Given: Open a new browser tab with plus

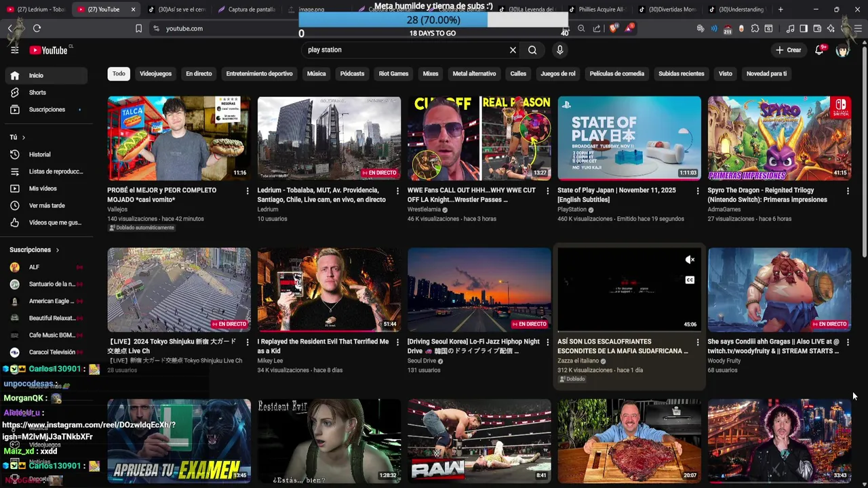Looking at the screenshot, I should click(781, 9).
